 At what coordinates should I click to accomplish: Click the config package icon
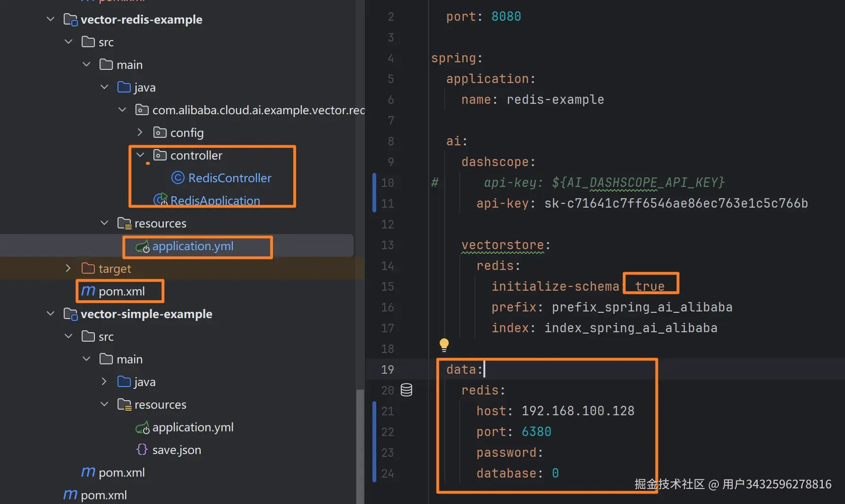[160, 133]
